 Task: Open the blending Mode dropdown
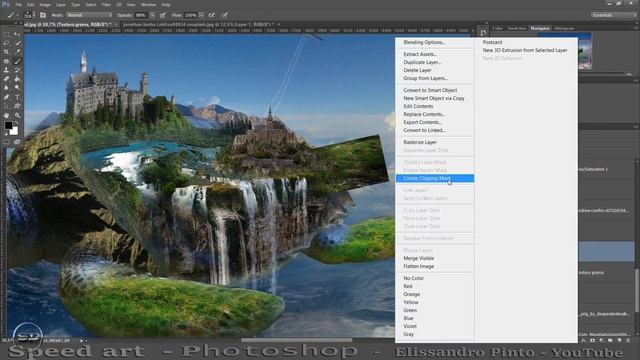[x=89, y=15]
